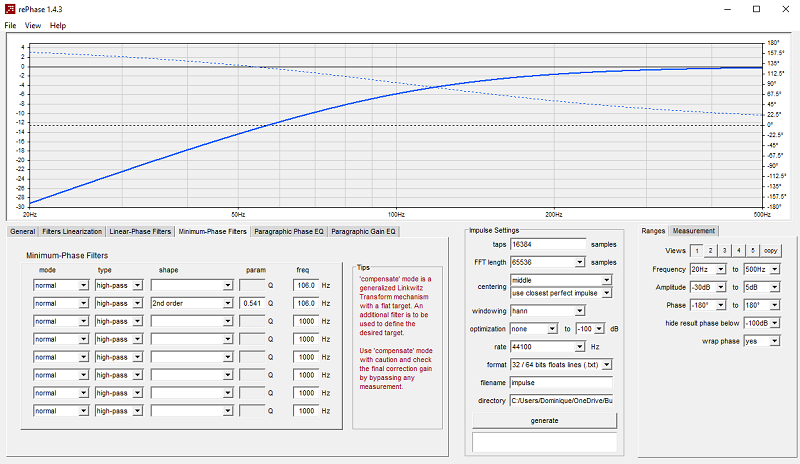Open mode dropdown of second filter row
Screen dimensions: 800x464
61,303
